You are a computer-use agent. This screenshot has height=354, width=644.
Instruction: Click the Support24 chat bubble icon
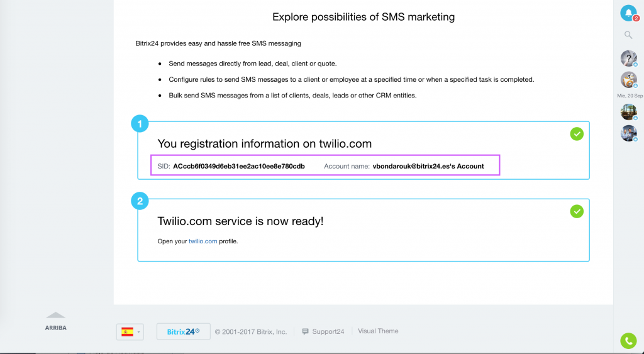tap(305, 331)
